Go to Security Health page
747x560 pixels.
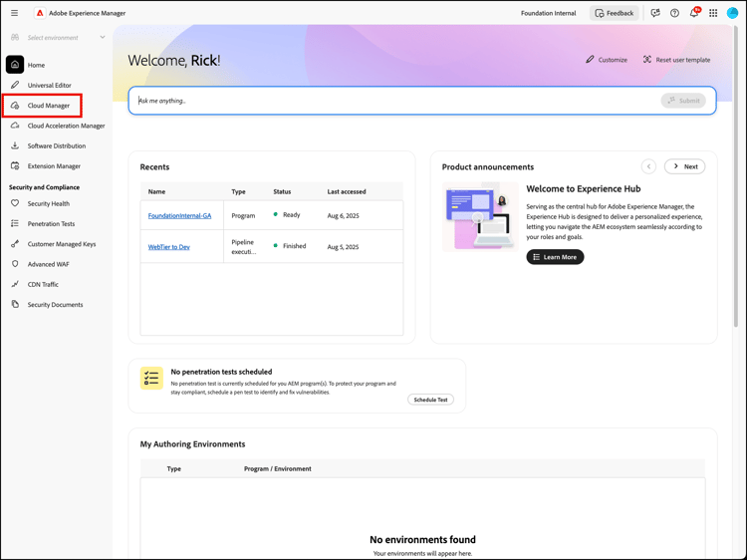coord(49,203)
